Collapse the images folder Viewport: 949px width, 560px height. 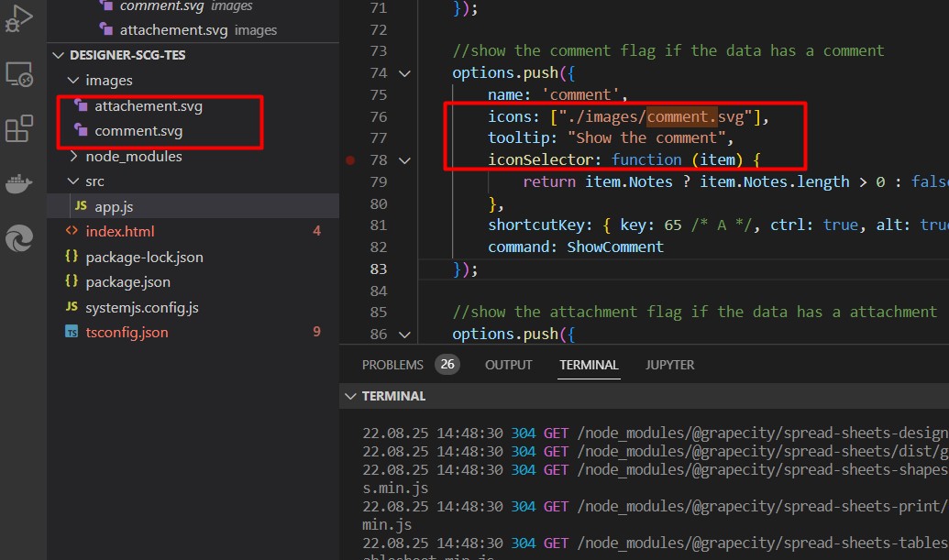73,81
